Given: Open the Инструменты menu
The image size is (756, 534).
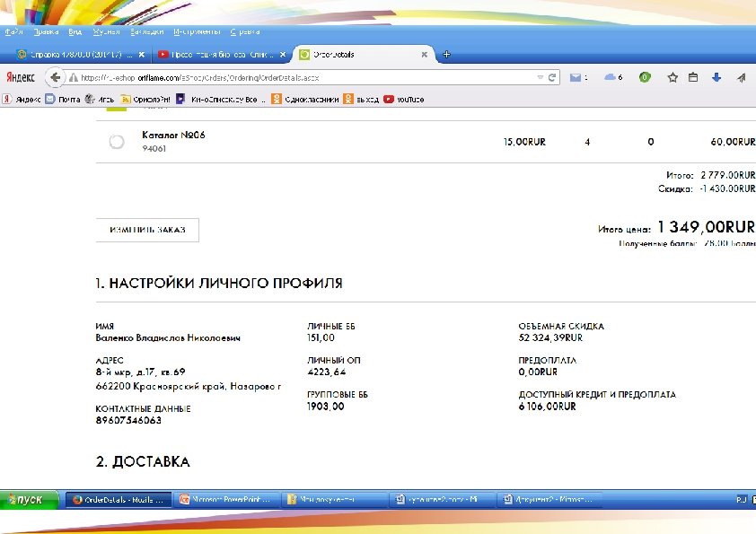Looking at the screenshot, I should click(x=197, y=31).
